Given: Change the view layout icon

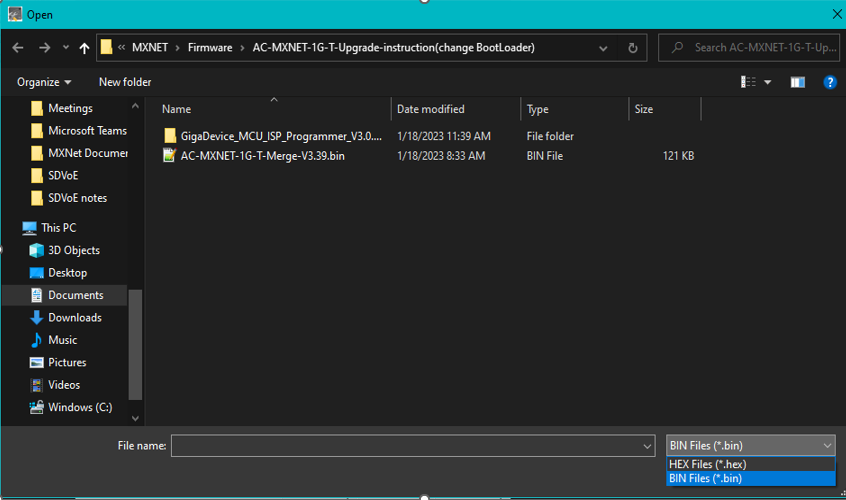Looking at the screenshot, I should [x=748, y=82].
